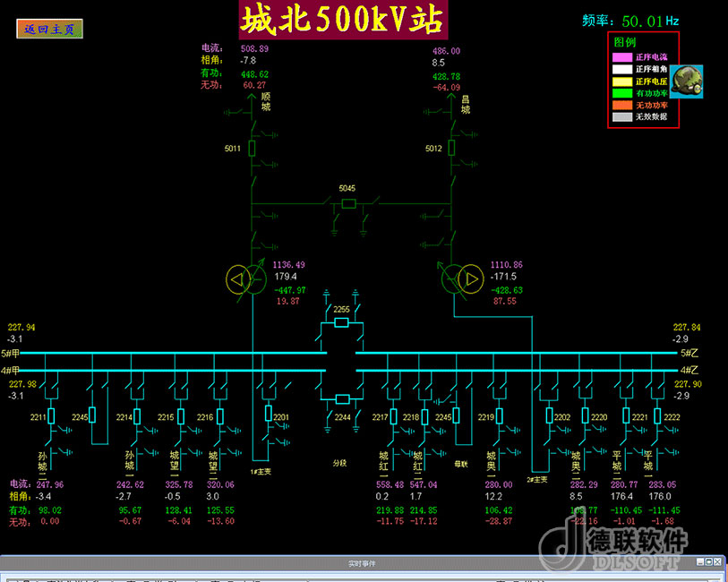Select breaker 5011 on the 顺城 line
The width and height of the screenshot is (728, 582).
pyautogui.click(x=253, y=148)
